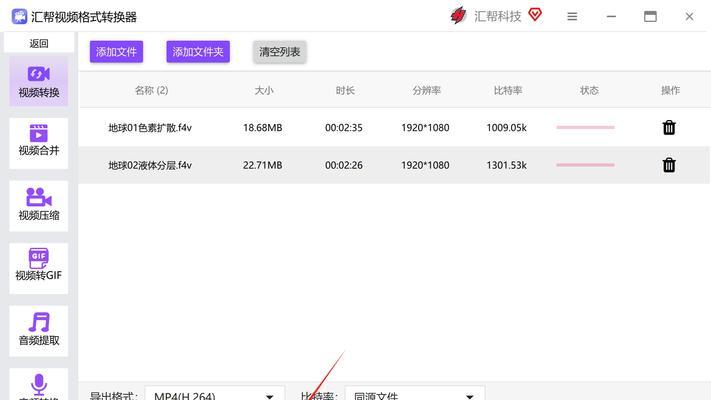The width and height of the screenshot is (711, 400).
Task: Expand the 导出格式 MP4(H.264) dropdown
Action: tap(215, 395)
